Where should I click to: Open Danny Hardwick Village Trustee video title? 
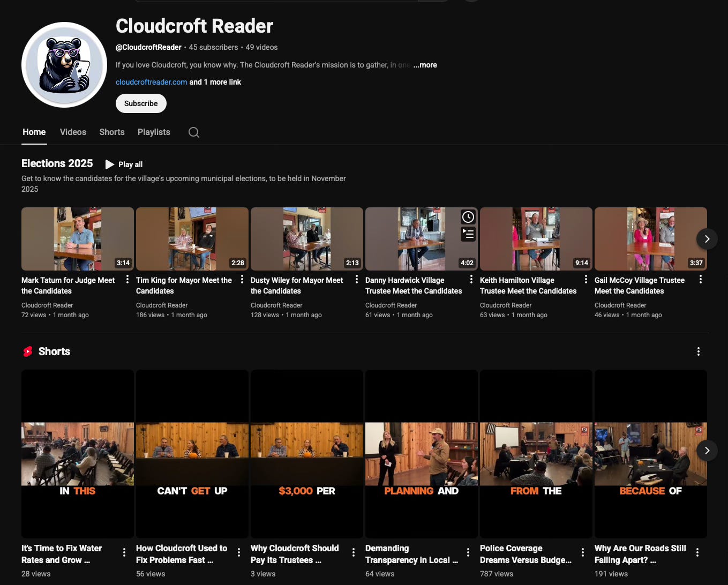414,286
